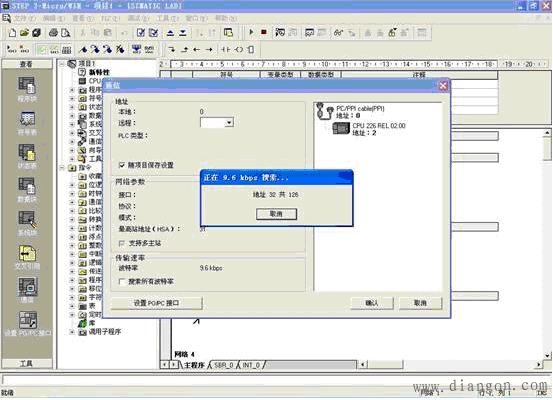The width and height of the screenshot is (553, 400).
Task: Click the Download to PLC toolbar icon
Action: coord(183,33)
